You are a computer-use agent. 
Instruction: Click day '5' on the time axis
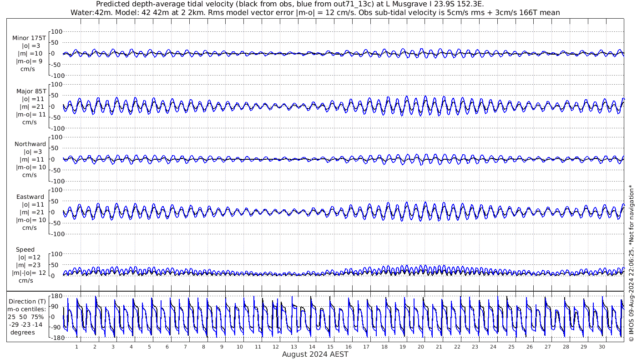tap(149, 347)
